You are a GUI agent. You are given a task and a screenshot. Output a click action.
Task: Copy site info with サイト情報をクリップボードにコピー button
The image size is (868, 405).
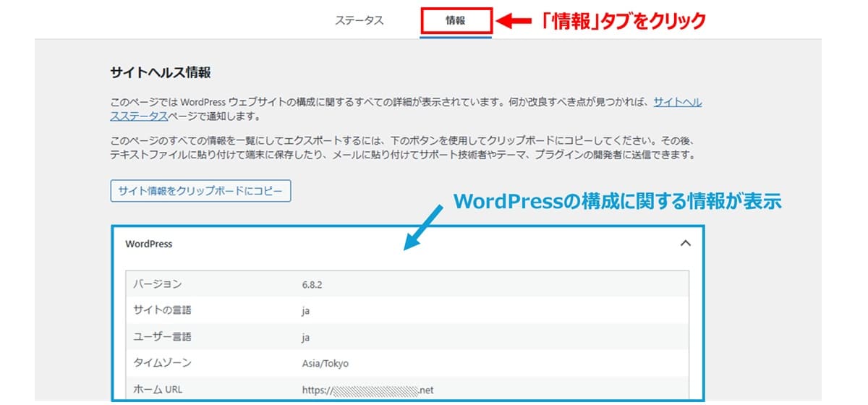coord(200,191)
